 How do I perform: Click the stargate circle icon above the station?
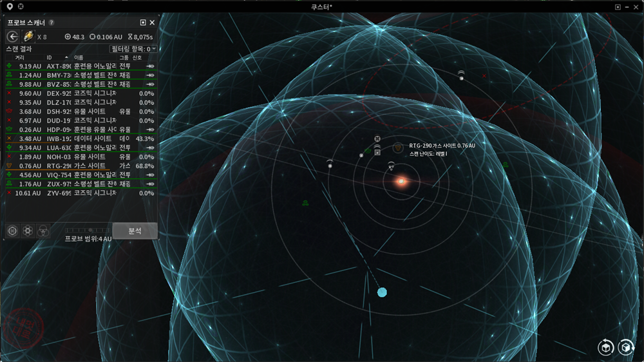point(377,138)
